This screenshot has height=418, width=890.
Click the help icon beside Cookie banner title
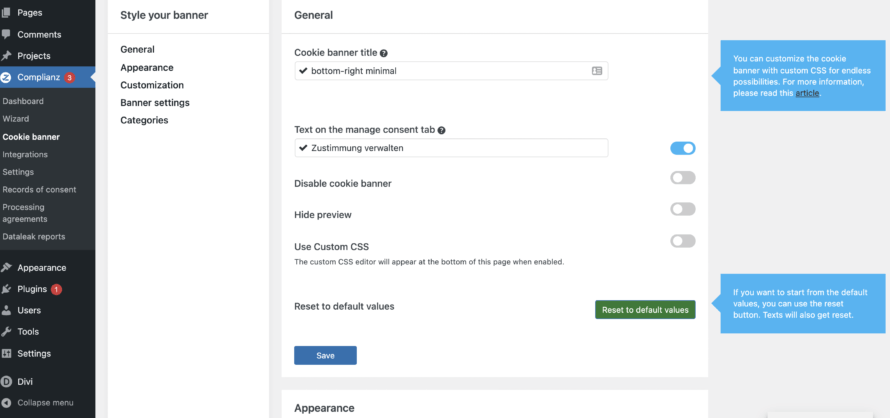tap(384, 53)
